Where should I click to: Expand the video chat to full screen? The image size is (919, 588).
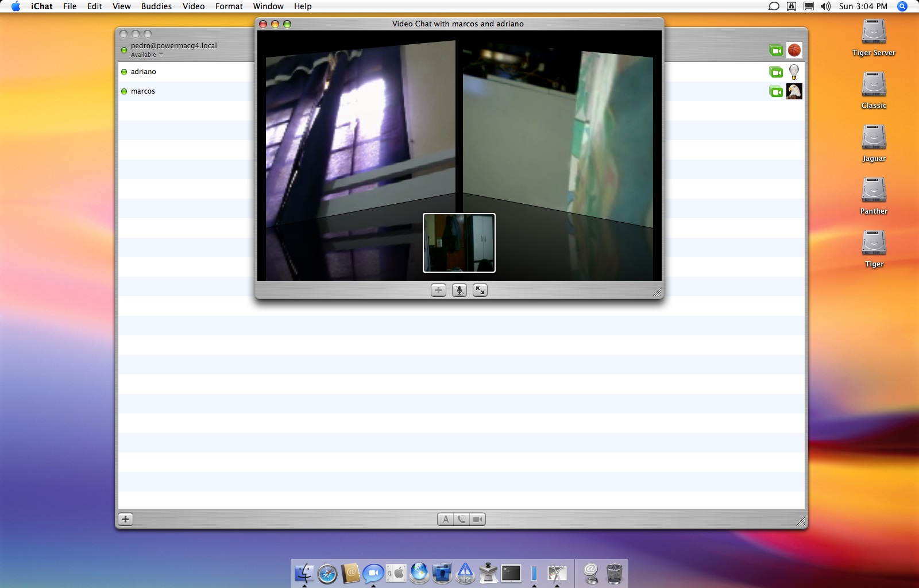[480, 291]
